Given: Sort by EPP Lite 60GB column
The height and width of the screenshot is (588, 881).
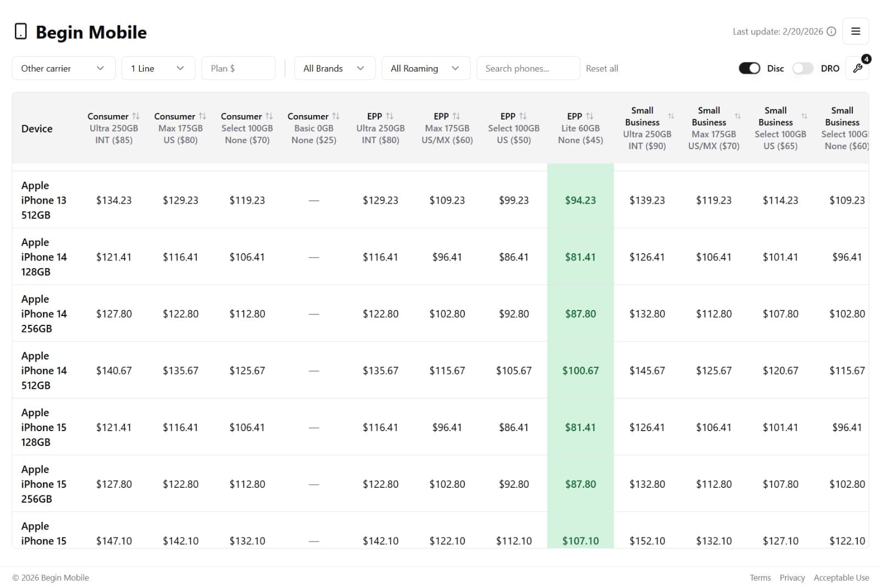Looking at the screenshot, I should click(x=590, y=116).
